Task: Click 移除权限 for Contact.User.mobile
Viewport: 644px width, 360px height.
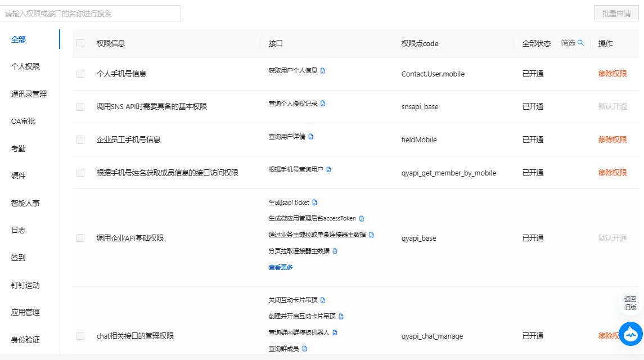Action: point(612,74)
